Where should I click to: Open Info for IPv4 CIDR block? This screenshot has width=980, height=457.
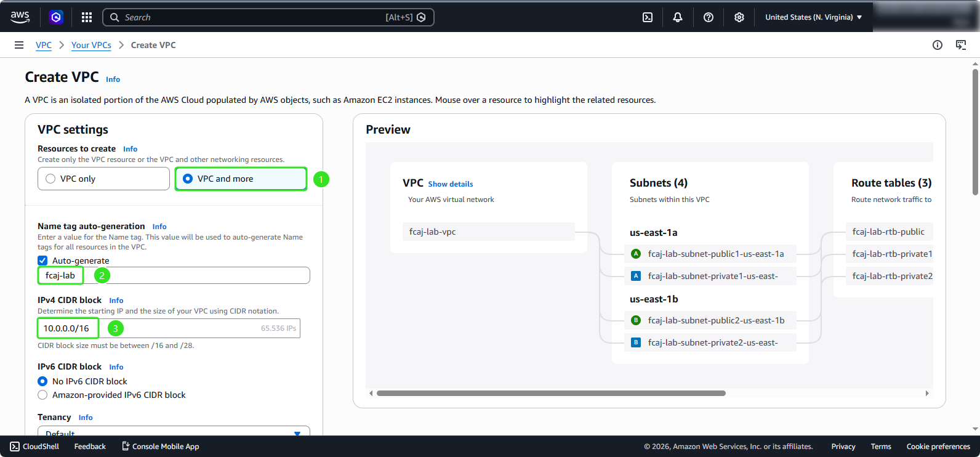pos(116,301)
